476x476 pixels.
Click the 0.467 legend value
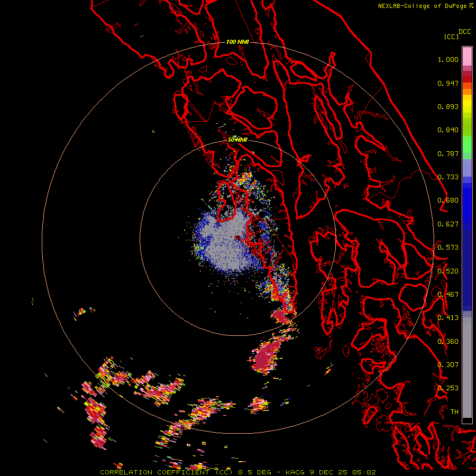pyautogui.click(x=448, y=295)
